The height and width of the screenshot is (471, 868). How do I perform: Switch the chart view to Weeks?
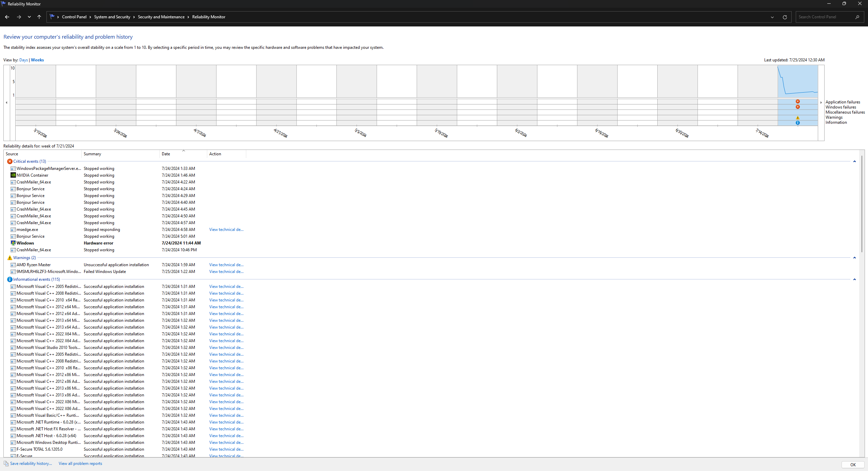click(37, 60)
